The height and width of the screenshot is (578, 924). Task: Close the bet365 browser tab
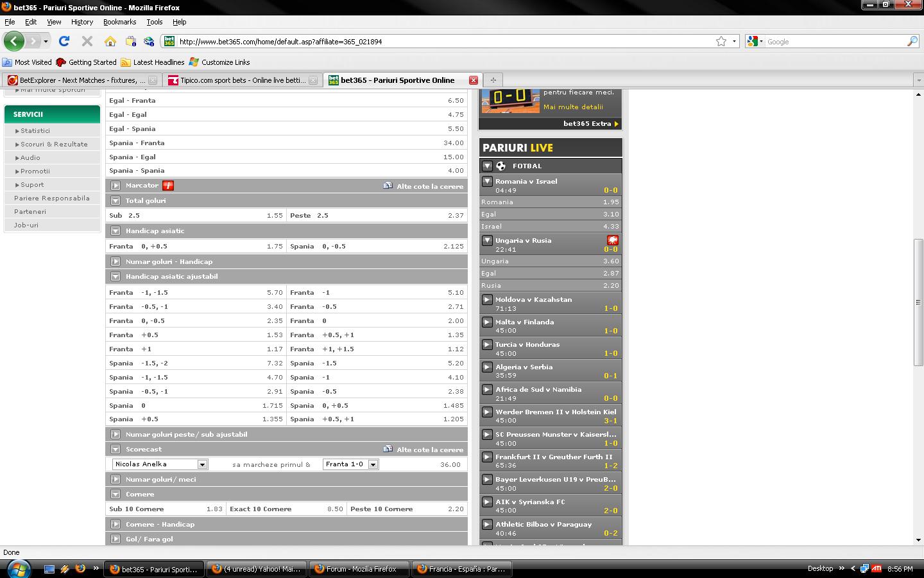(x=474, y=80)
